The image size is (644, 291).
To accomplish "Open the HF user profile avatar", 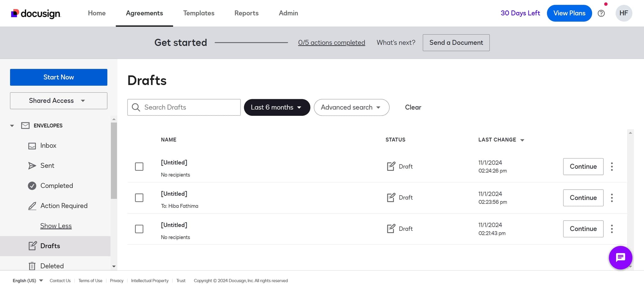I will (x=623, y=13).
